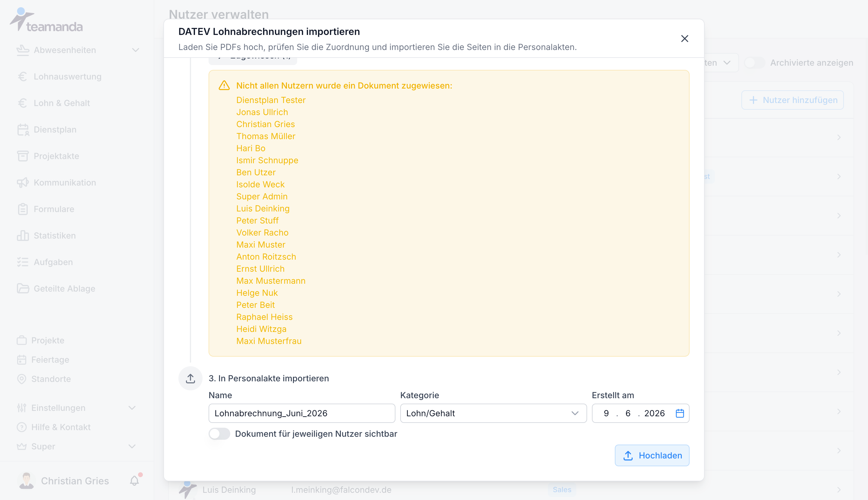Viewport: 868px width, 500px height.
Task: Open the partly hidden filter dropdown ending in 'ten'
Action: pyautogui.click(x=721, y=63)
